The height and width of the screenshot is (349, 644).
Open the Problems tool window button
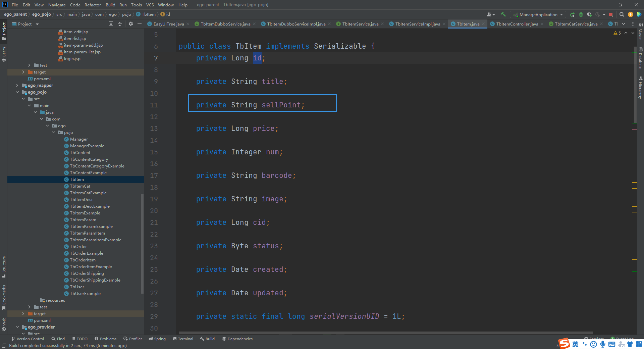click(105, 339)
